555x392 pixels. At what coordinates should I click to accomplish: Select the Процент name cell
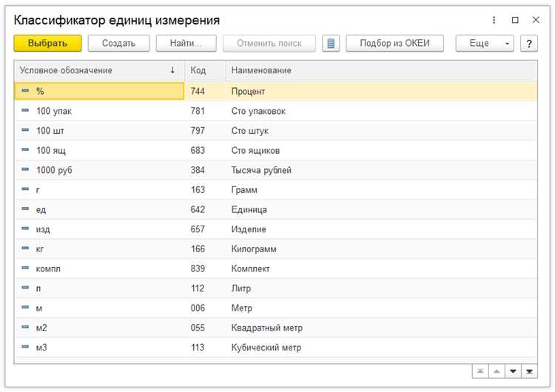[382, 91]
